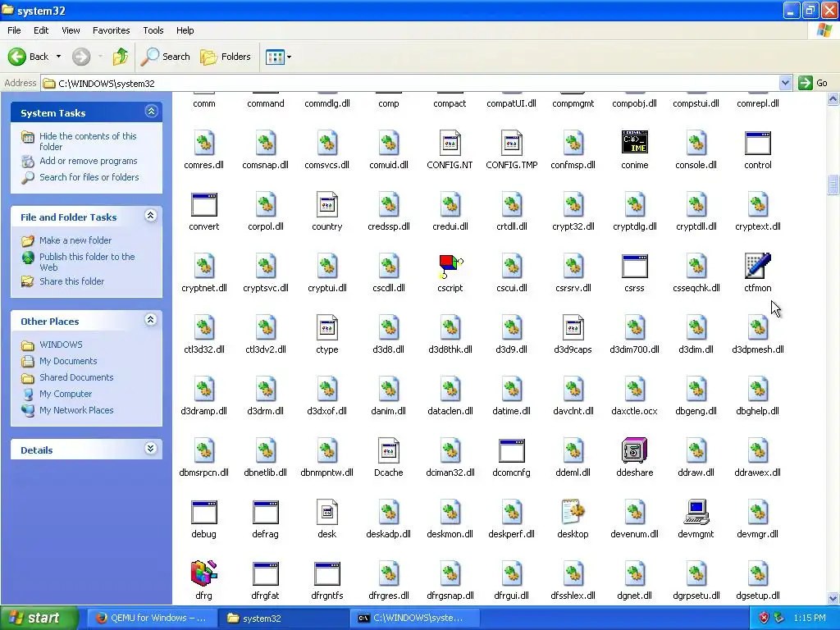Select the CONFIG.TMP file icon
This screenshot has width=840, height=630.
tap(512, 143)
